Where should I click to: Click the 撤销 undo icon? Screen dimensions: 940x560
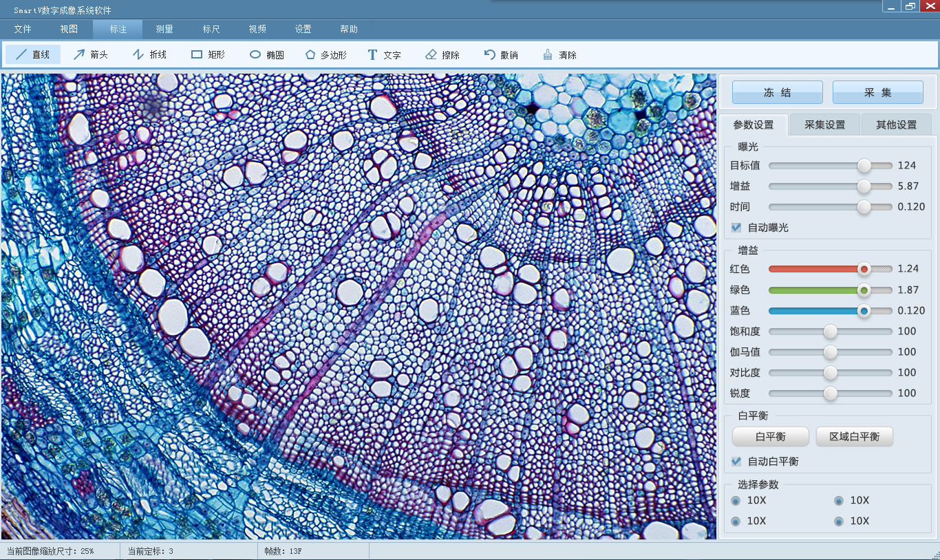pos(490,54)
